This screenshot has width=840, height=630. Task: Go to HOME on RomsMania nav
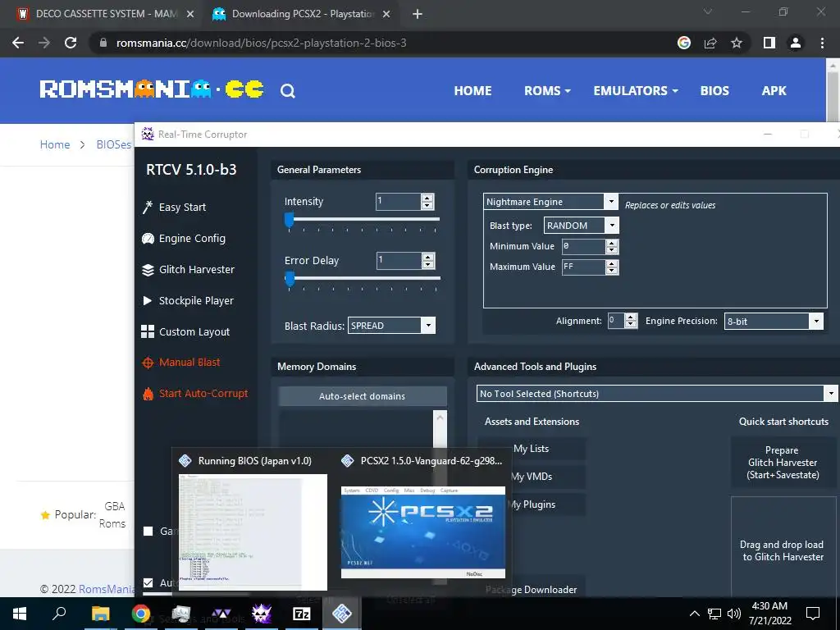pos(472,91)
